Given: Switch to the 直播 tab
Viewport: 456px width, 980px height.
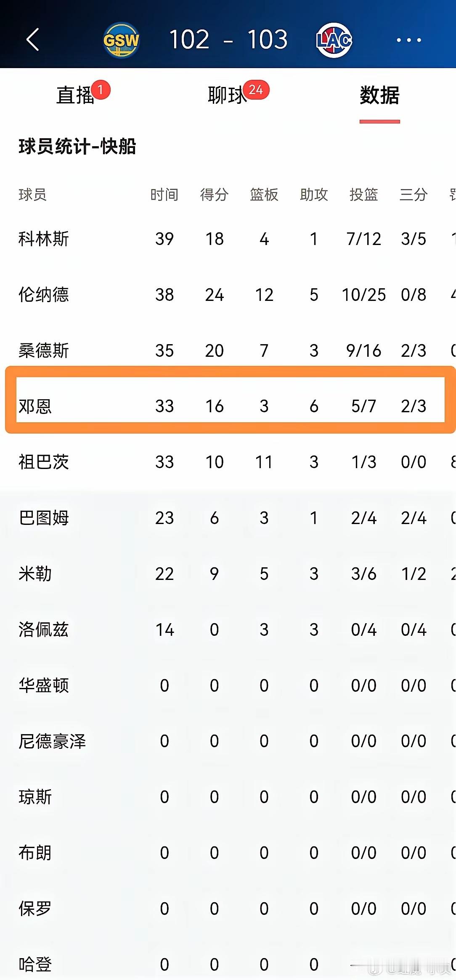Looking at the screenshot, I should point(75,95).
